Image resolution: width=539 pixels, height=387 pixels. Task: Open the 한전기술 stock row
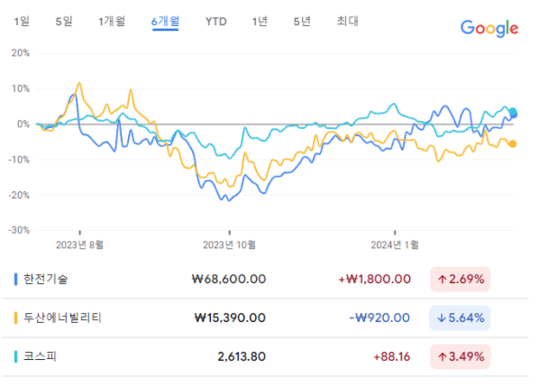coord(265,279)
